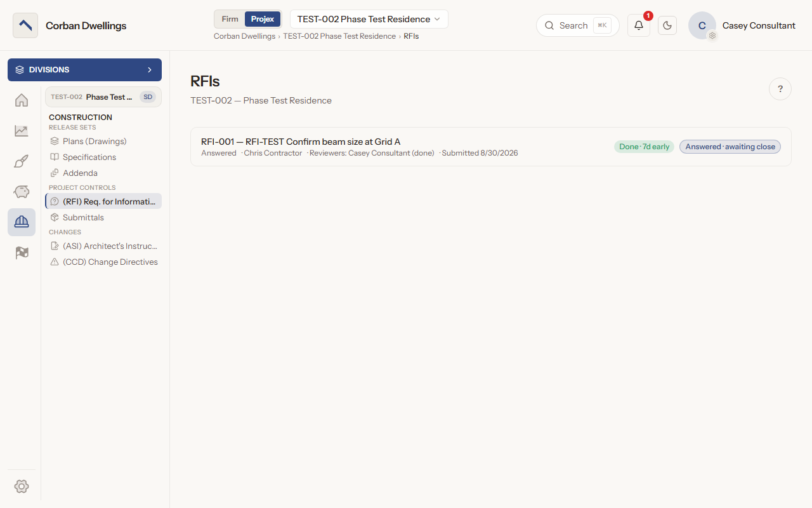Viewport: 812px width, 508px height.
Task: Open (ASI) Architect's Instructions item
Action: (103, 246)
